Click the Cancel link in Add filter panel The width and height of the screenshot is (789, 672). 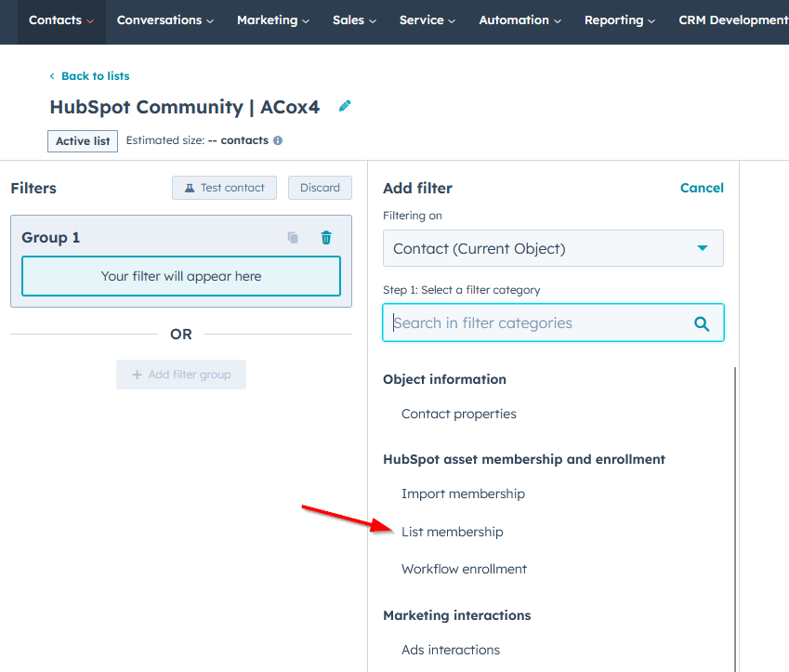coord(702,188)
